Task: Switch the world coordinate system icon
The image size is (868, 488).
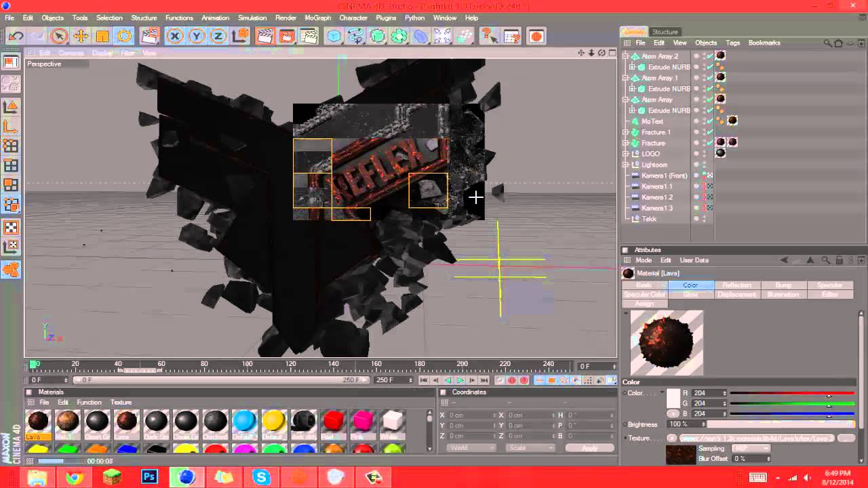Action: (x=239, y=36)
